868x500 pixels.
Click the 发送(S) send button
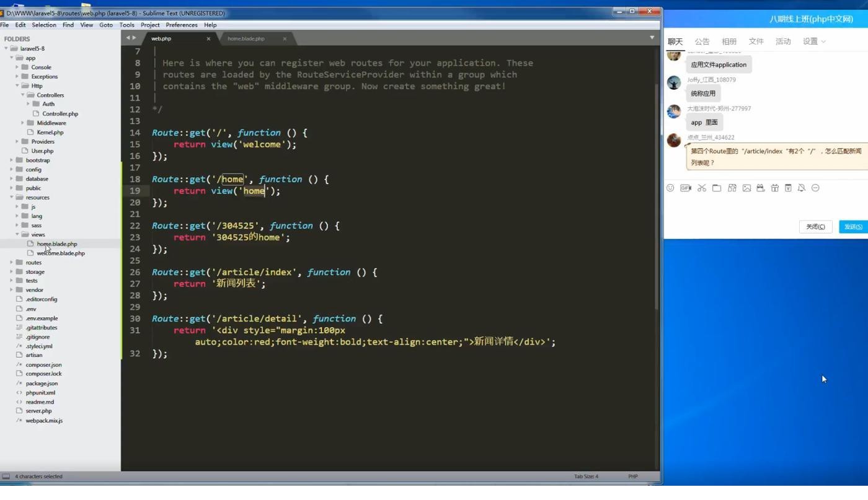pos(853,227)
